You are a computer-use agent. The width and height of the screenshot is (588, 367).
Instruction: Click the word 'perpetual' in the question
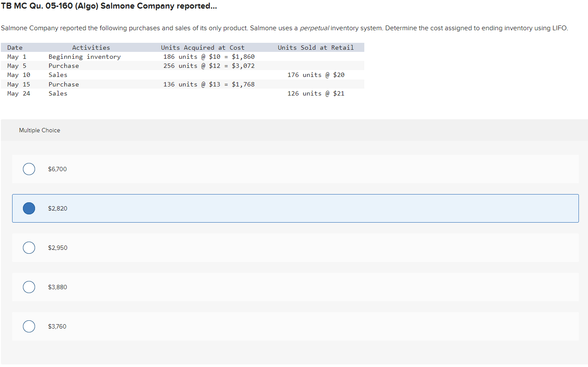click(x=315, y=28)
